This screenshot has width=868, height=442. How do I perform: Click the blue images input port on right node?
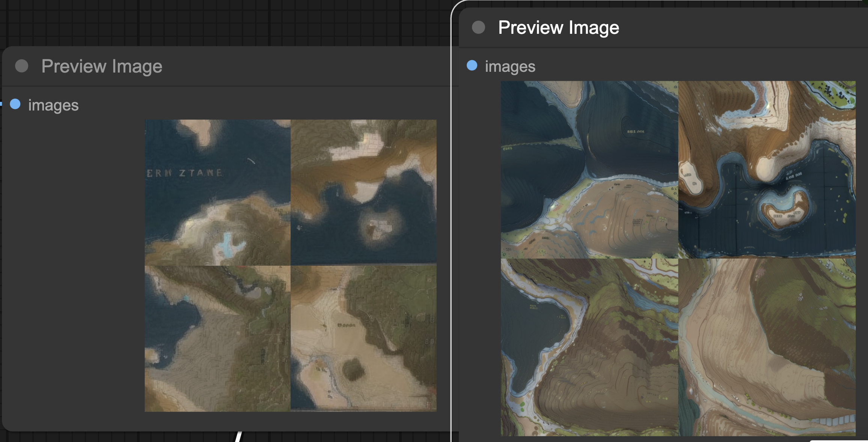point(472,65)
